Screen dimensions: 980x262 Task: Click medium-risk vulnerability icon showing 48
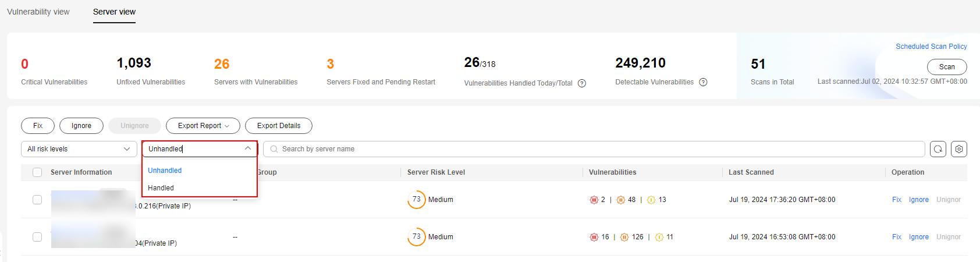point(620,200)
